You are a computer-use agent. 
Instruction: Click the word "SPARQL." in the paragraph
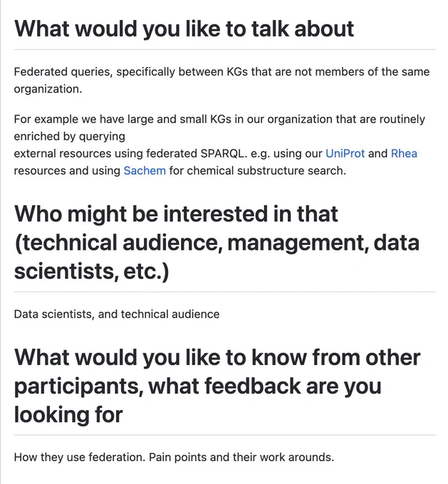[224, 154]
